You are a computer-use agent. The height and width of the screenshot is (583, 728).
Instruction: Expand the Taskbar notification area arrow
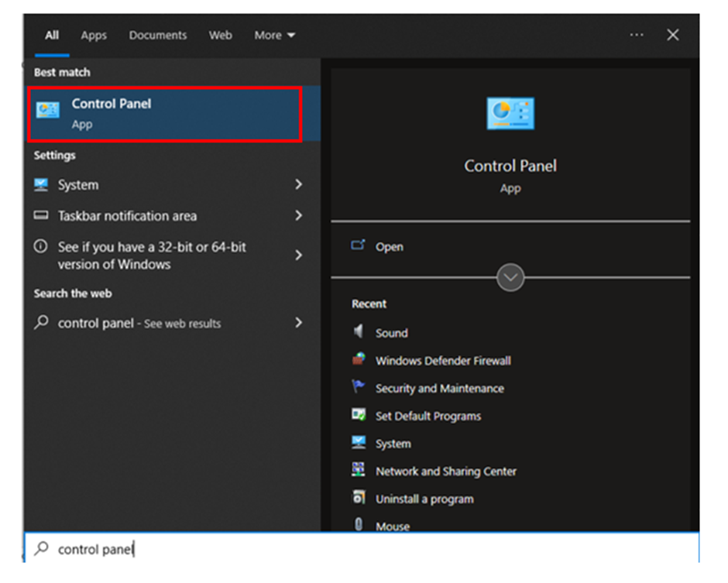(298, 215)
